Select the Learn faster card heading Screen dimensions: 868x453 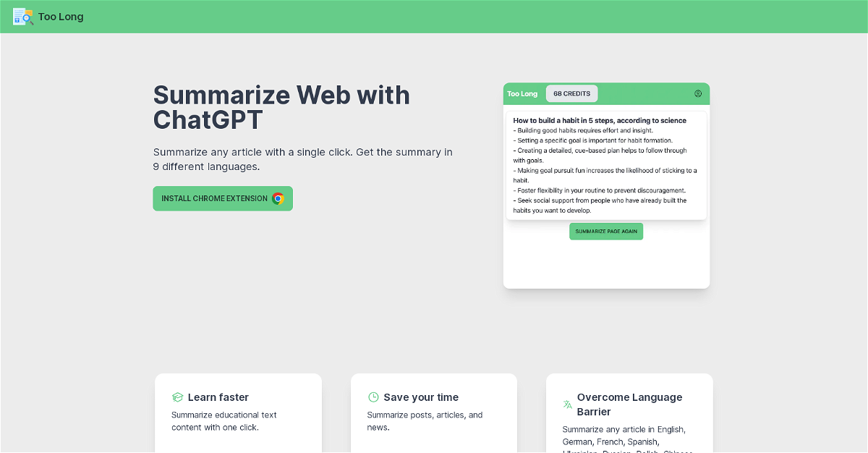pyautogui.click(x=218, y=397)
